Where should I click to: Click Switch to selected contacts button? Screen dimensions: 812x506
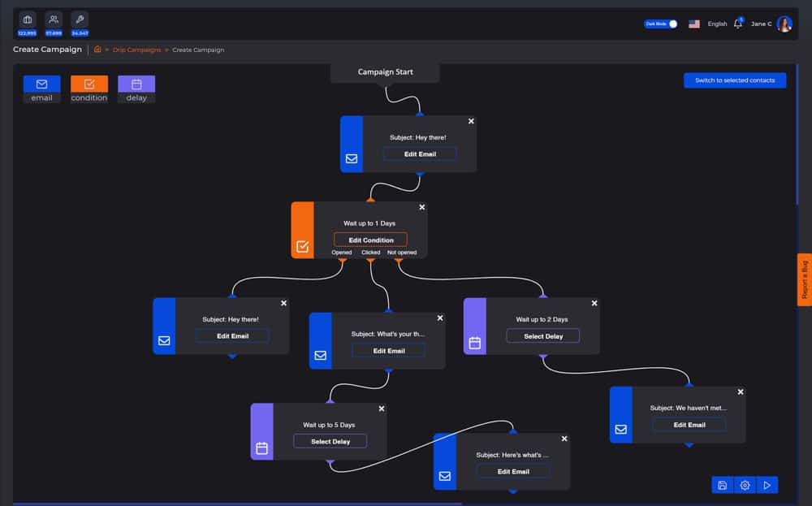point(734,80)
